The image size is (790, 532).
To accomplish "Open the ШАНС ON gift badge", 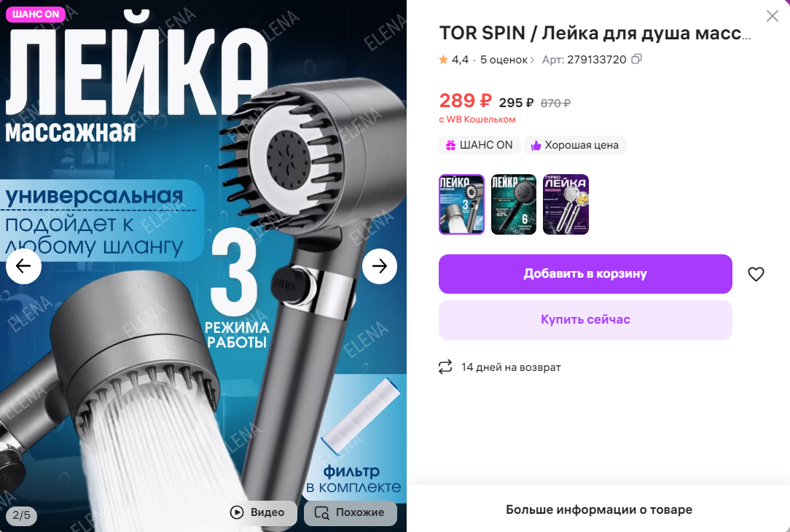I will coord(479,145).
